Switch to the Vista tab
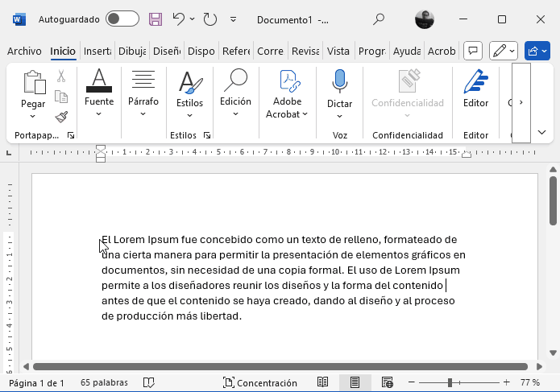The height and width of the screenshot is (392, 560). click(x=338, y=51)
